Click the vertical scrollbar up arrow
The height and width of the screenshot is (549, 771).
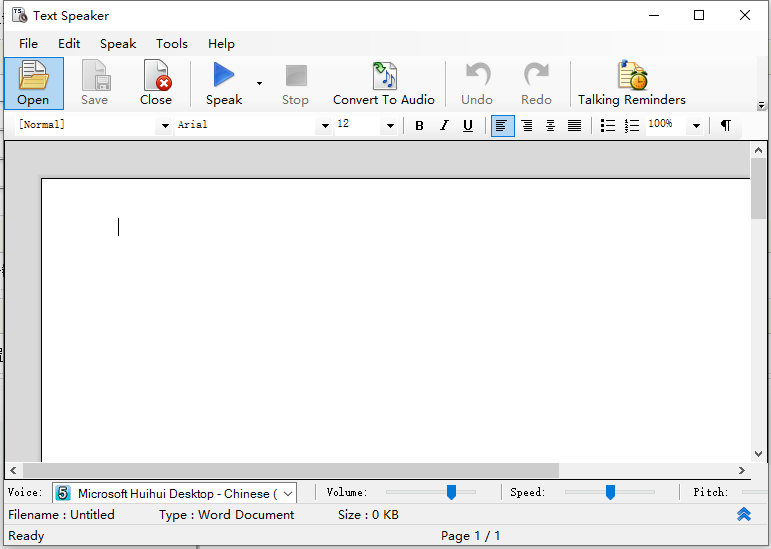pos(758,150)
